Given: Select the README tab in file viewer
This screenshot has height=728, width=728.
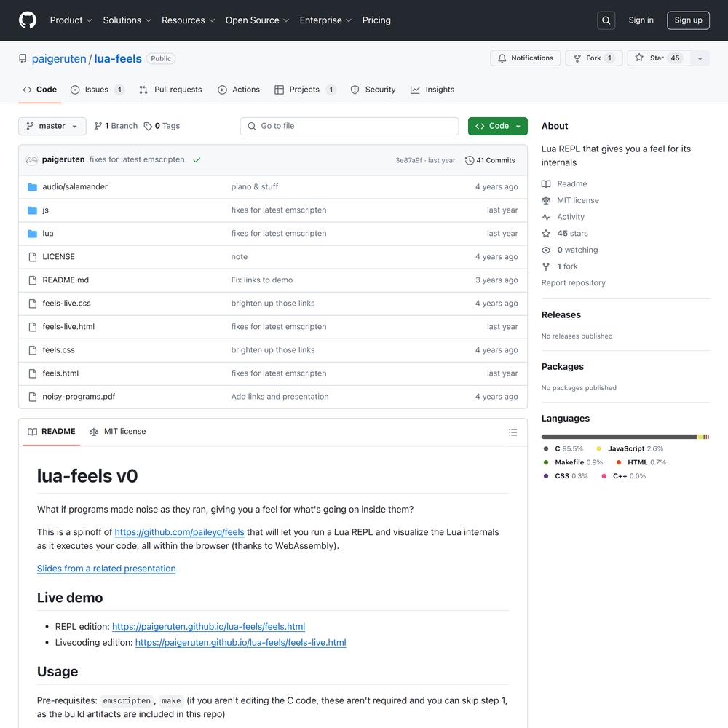Looking at the screenshot, I should pyautogui.click(x=52, y=432).
